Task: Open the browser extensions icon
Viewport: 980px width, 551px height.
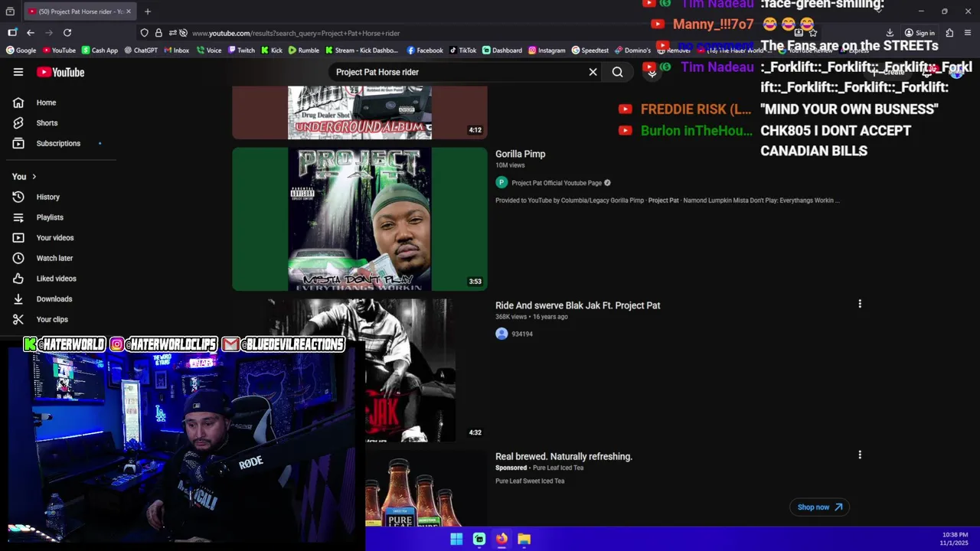Action: (949, 33)
